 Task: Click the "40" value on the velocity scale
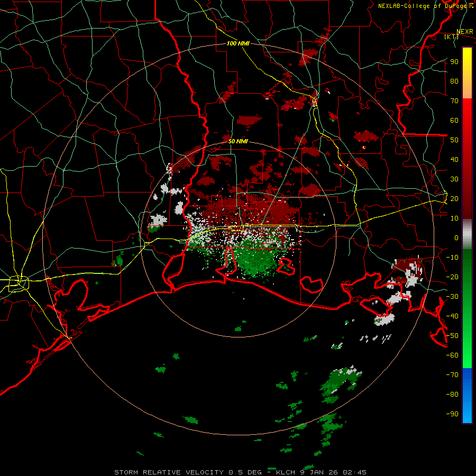tap(454, 159)
